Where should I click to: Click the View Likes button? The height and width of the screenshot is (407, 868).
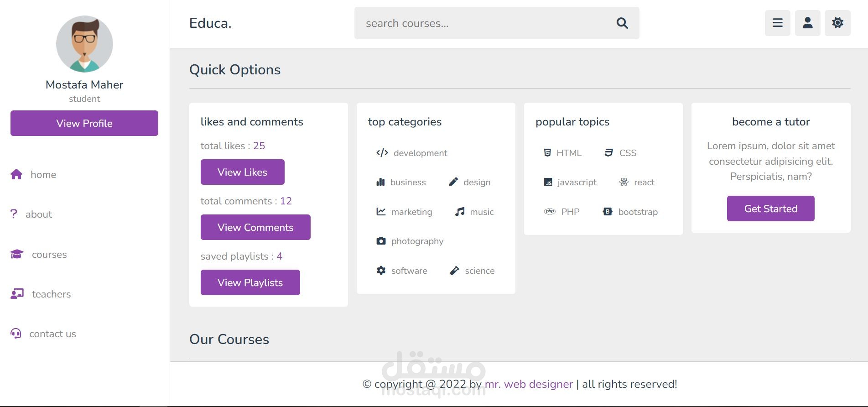243,172
